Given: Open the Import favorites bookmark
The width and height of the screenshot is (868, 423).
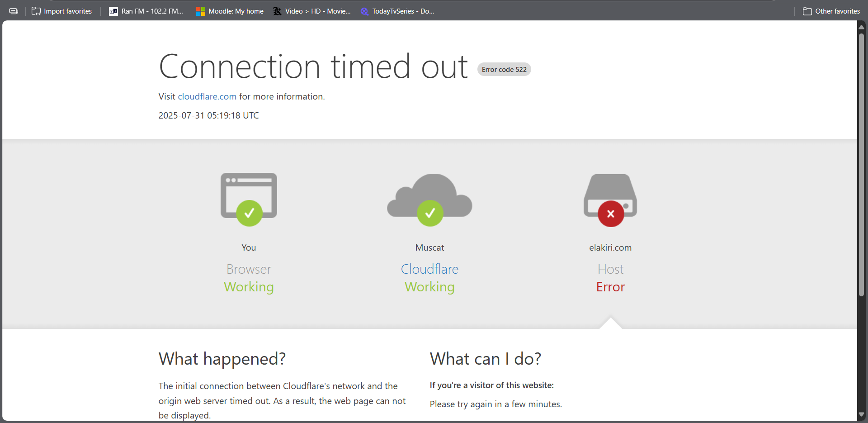Looking at the screenshot, I should 62,11.
